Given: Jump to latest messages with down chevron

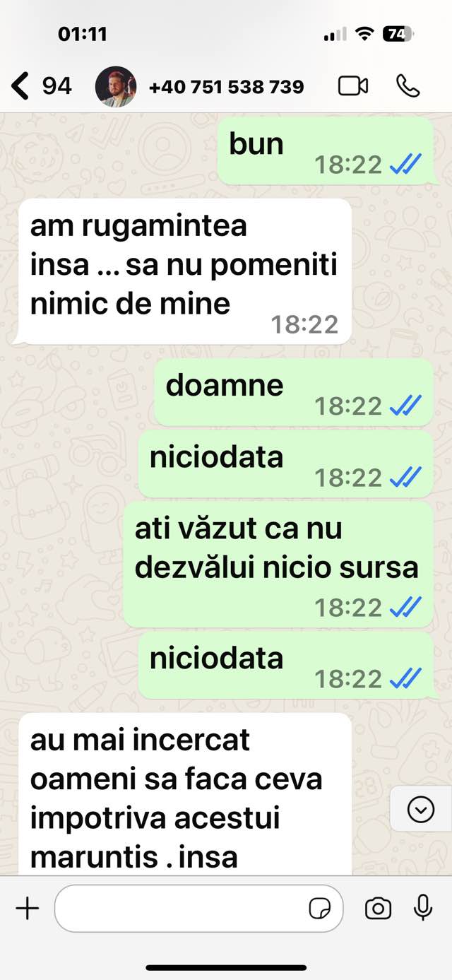Looking at the screenshot, I should tap(421, 809).
